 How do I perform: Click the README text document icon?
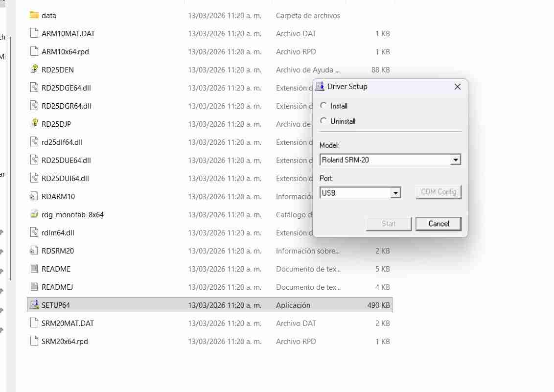pyautogui.click(x=34, y=268)
